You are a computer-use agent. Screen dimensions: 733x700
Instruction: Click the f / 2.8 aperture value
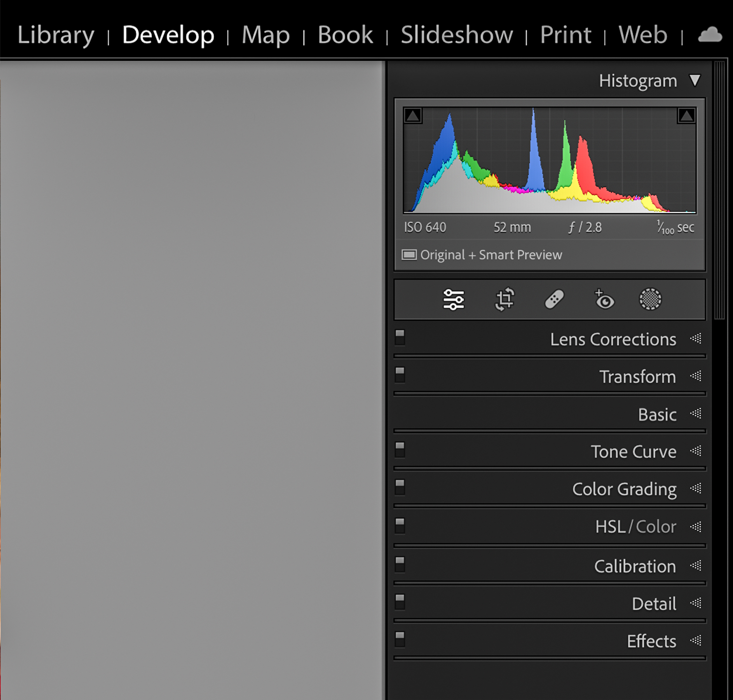(x=585, y=228)
